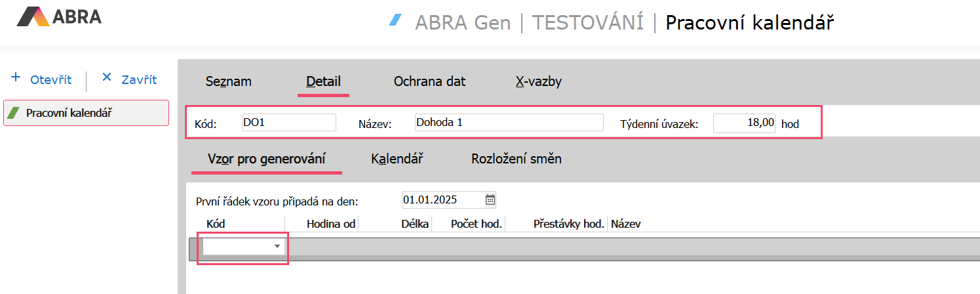
Task: Click the Týdenní úvazek hours field
Action: [x=744, y=123]
